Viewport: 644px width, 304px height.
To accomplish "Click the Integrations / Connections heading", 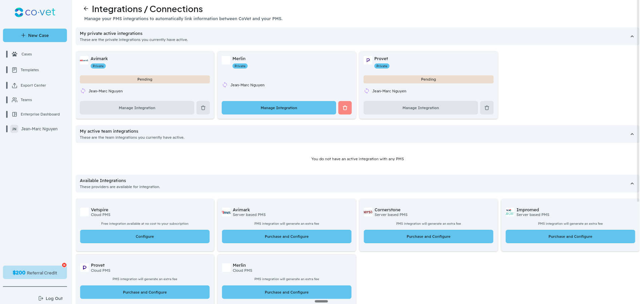I will pyautogui.click(x=147, y=9).
